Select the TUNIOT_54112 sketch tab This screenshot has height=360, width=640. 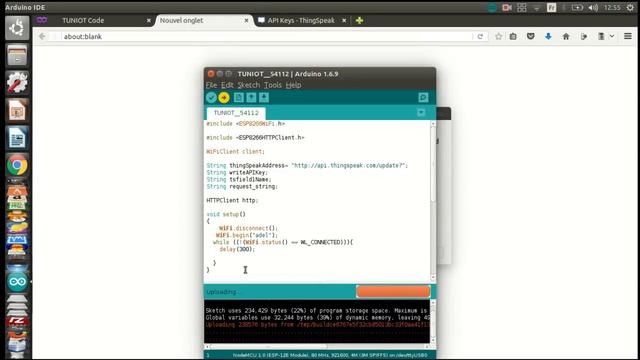[x=236, y=113]
